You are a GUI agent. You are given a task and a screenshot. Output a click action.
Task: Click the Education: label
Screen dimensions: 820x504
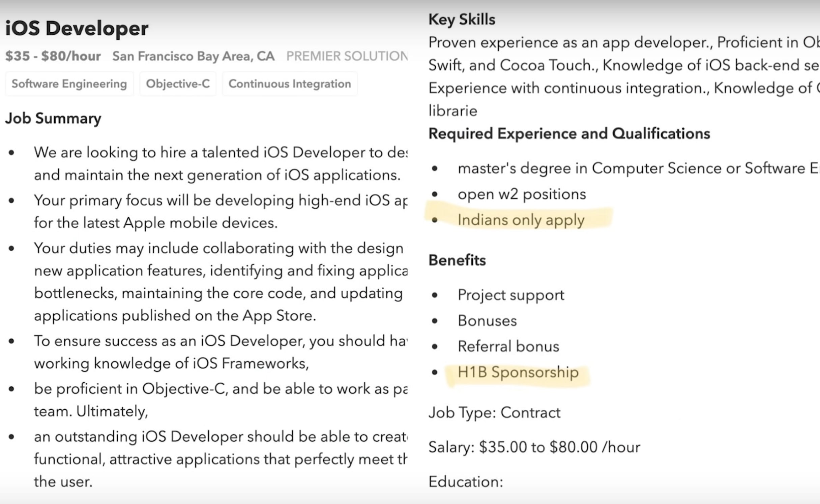click(x=466, y=481)
